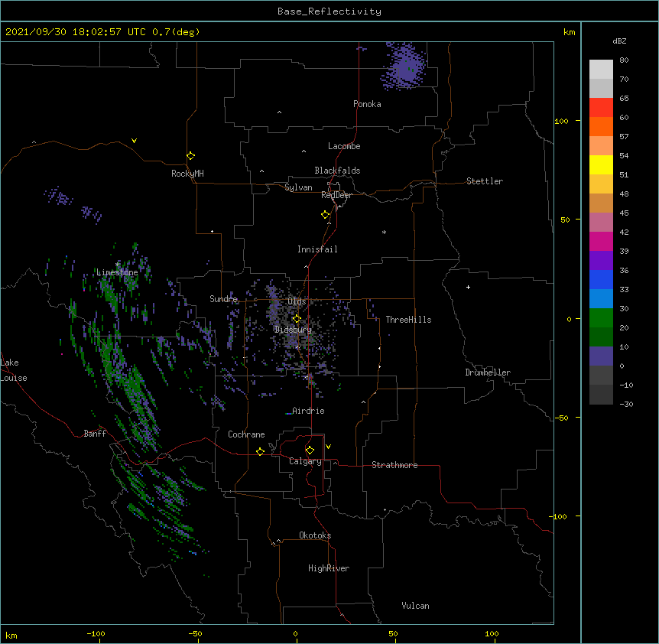659x644 pixels.
Task: Select the Ponoka label
Action: click(x=367, y=104)
